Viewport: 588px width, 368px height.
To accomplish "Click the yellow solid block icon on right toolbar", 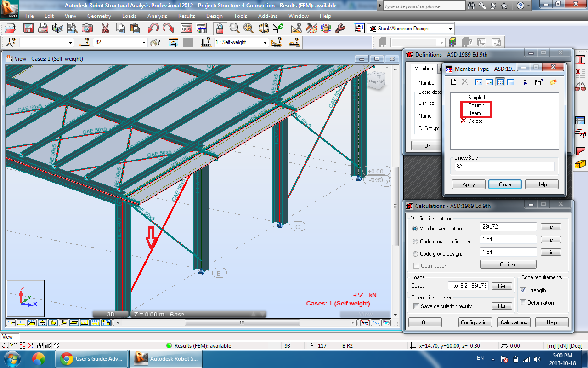I will [580, 164].
